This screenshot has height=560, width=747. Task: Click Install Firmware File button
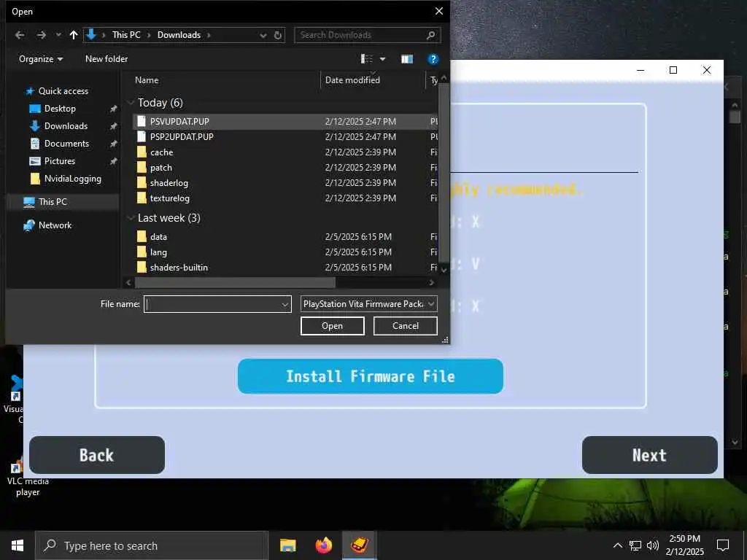[x=370, y=376]
